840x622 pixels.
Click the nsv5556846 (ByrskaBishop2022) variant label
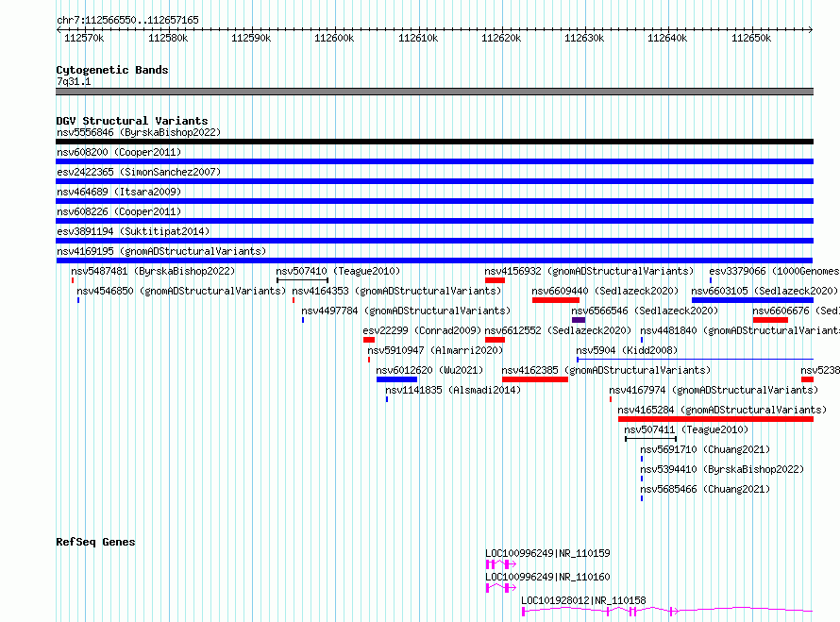click(x=139, y=132)
